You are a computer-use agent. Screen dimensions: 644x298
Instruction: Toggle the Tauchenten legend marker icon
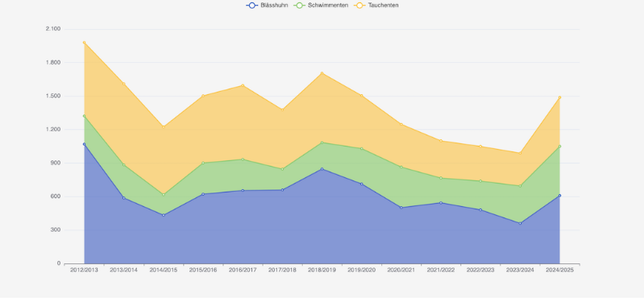coord(359,6)
